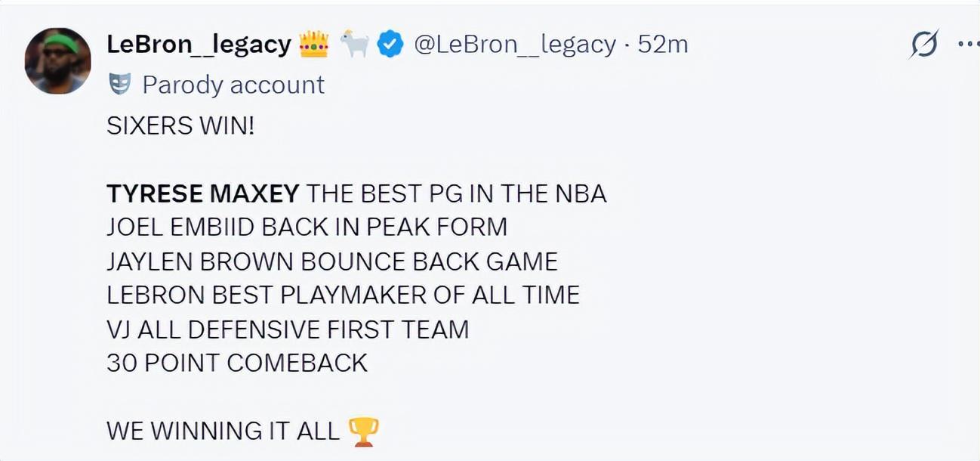The image size is (980, 461).
Task: Click the trophy emoji at the end
Action: tap(363, 432)
